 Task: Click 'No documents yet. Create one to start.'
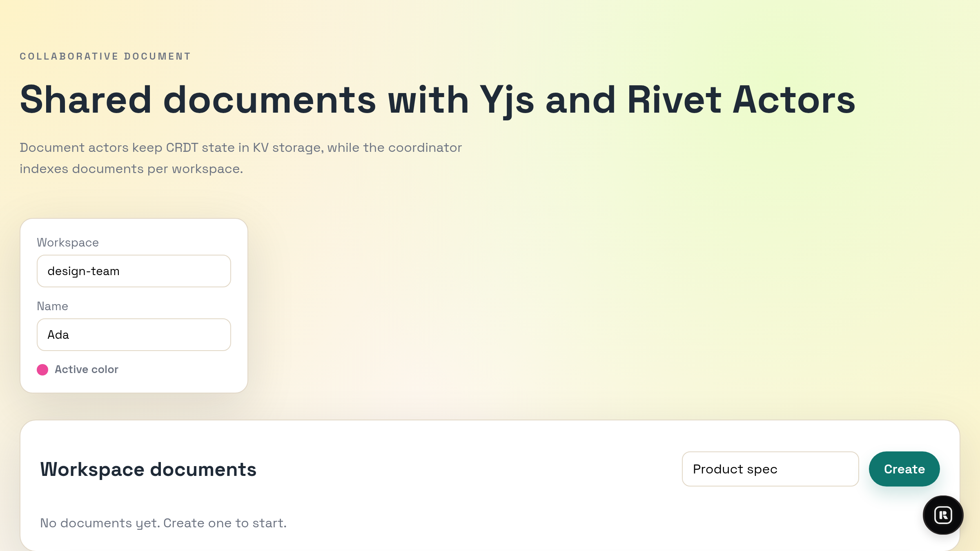(x=163, y=522)
